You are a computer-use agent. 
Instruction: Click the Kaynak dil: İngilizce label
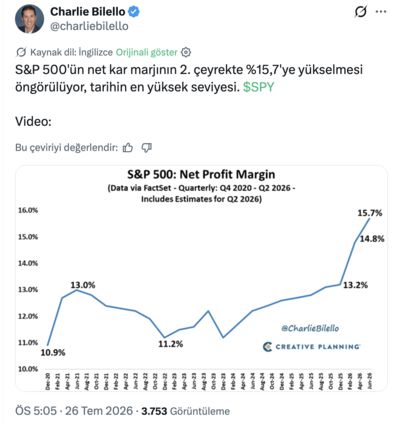[x=71, y=52]
